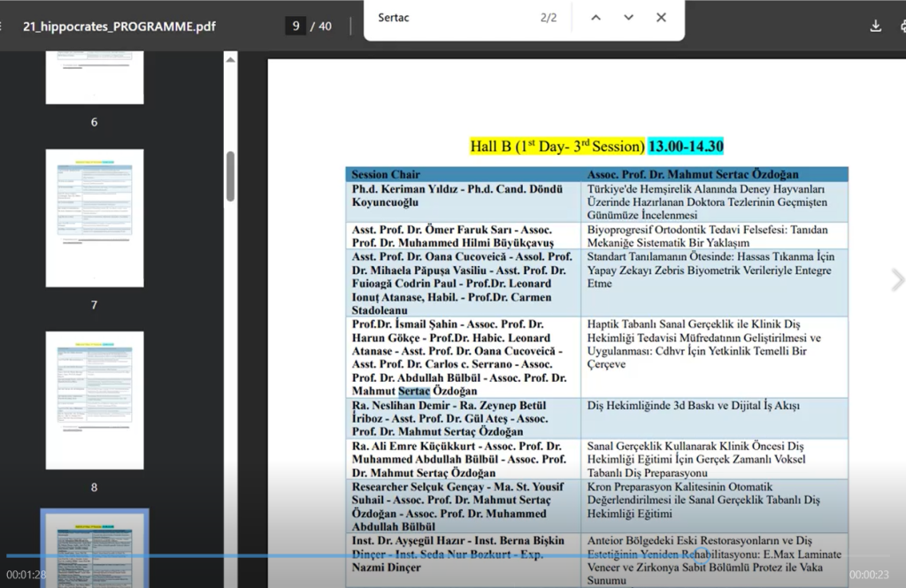Click the remaining time 00:00:23 label
This screenshot has height=588, width=906.
[871, 575]
